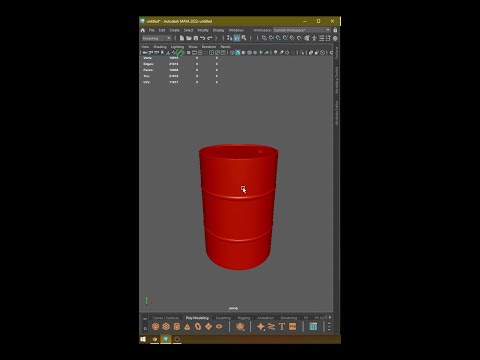Create a polygon cone from the shelf

[187, 327]
